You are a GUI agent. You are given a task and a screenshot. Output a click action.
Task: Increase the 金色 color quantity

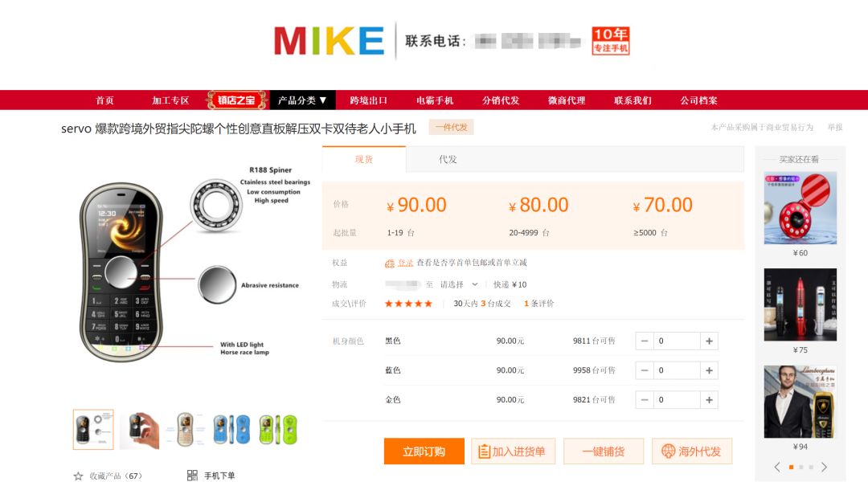point(709,399)
